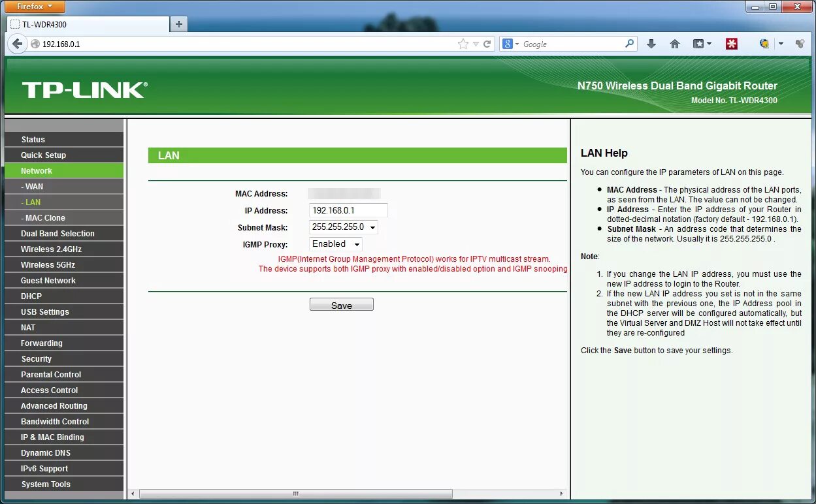
Task: Open Dynamic DNS menu item
Action: tap(63, 453)
